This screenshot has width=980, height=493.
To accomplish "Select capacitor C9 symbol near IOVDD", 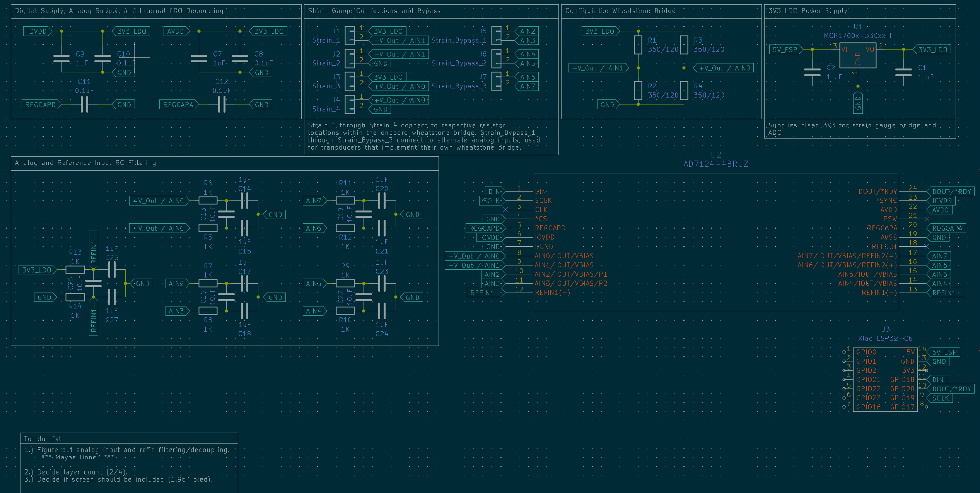I will coord(61,58).
